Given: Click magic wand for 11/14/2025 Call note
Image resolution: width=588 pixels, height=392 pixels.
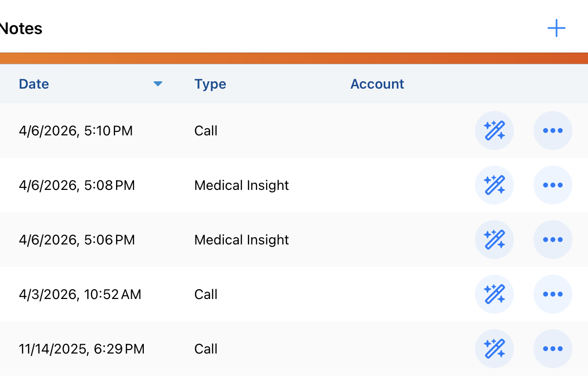Looking at the screenshot, I should 494,349.
